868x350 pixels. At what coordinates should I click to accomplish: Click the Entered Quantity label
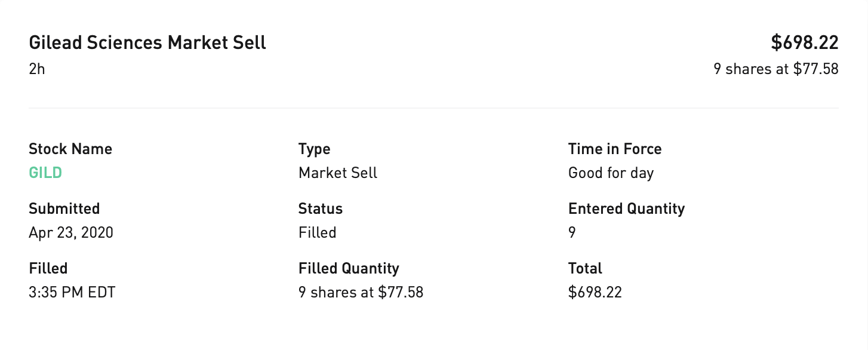(626, 208)
